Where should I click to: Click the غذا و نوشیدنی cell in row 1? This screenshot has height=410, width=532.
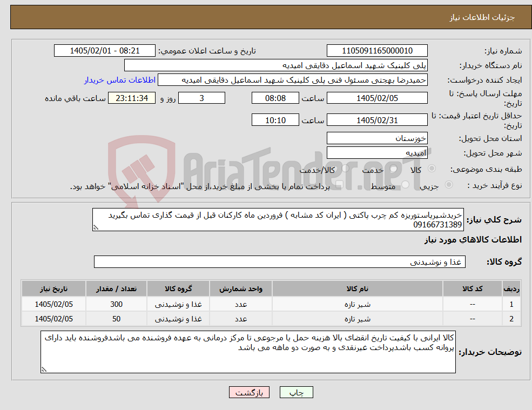(x=178, y=304)
